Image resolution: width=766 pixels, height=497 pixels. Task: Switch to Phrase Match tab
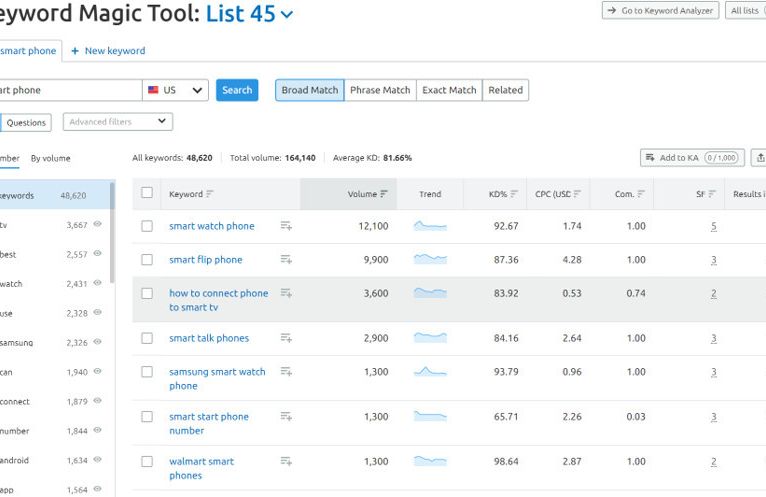[x=380, y=90]
